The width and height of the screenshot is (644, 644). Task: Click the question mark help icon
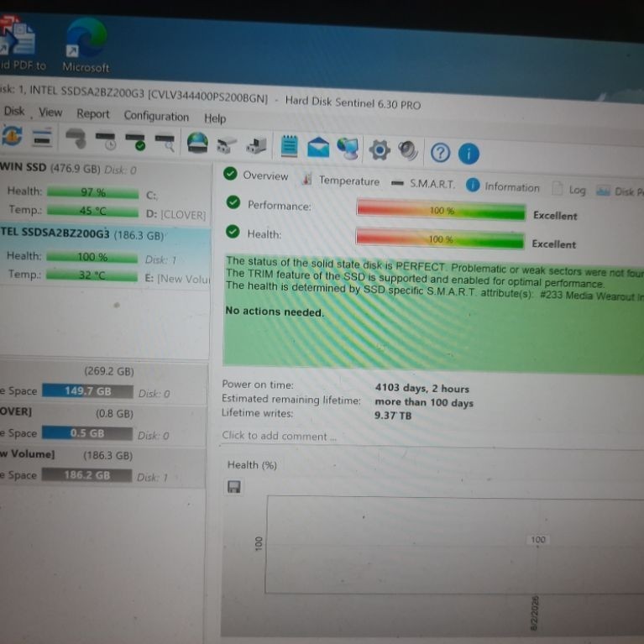click(x=440, y=153)
